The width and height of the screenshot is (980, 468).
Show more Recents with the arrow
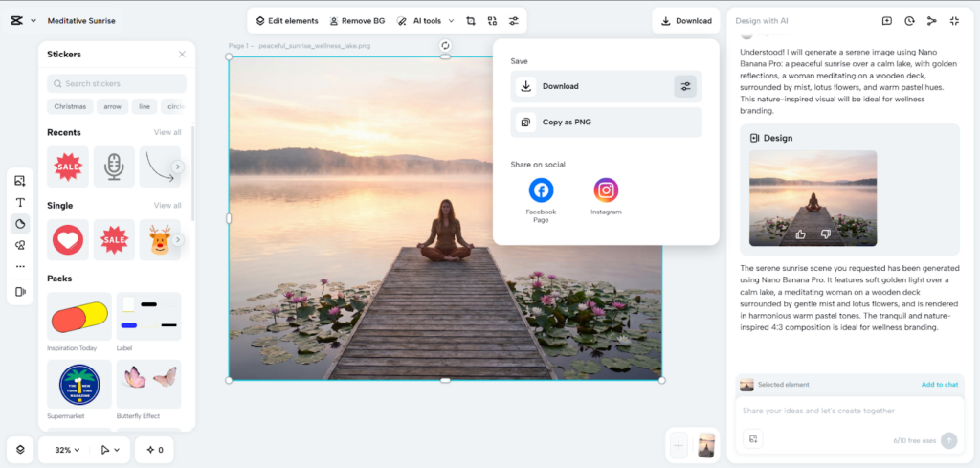pos(178,167)
